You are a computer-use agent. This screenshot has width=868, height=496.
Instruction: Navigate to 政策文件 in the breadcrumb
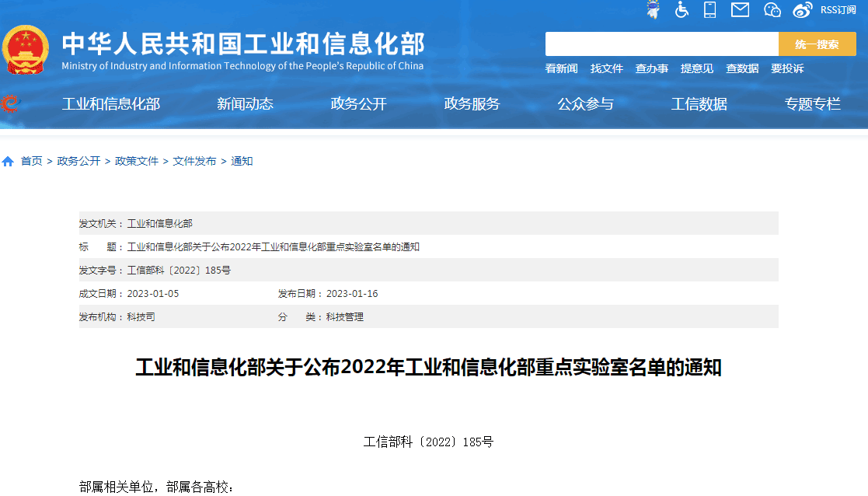pyautogui.click(x=137, y=161)
